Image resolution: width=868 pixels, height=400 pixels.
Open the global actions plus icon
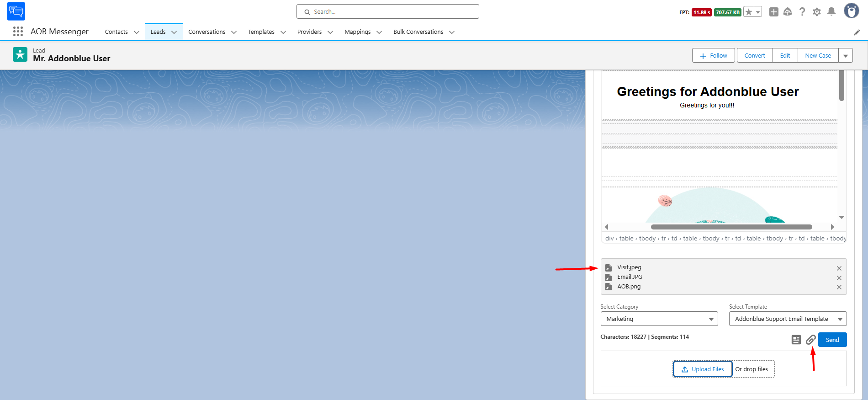pos(773,12)
